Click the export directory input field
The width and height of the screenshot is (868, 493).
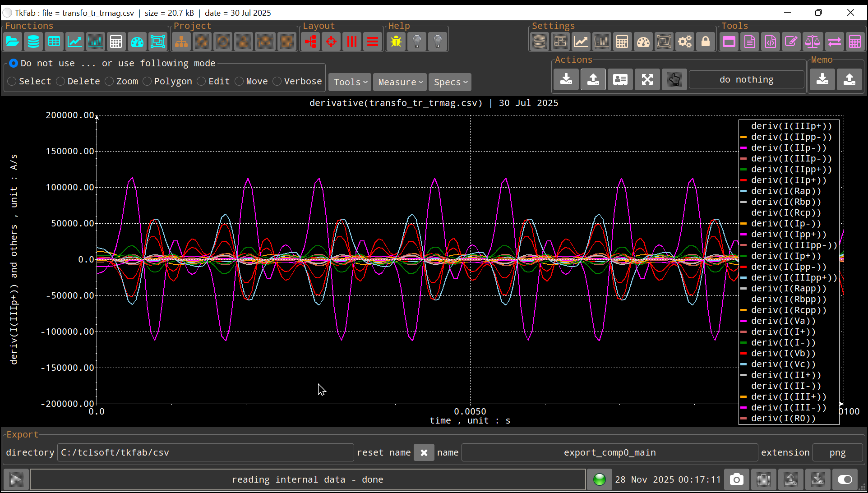(x=205, y=452)
